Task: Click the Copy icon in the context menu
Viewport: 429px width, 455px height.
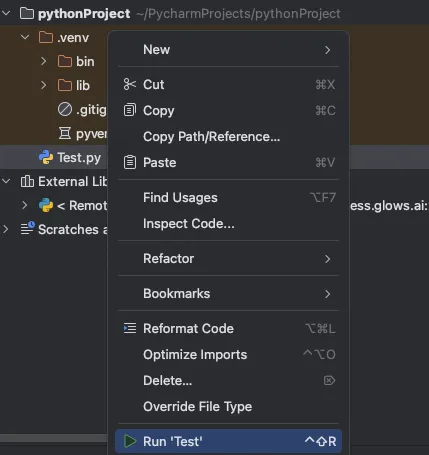Action: pos(130,110)
